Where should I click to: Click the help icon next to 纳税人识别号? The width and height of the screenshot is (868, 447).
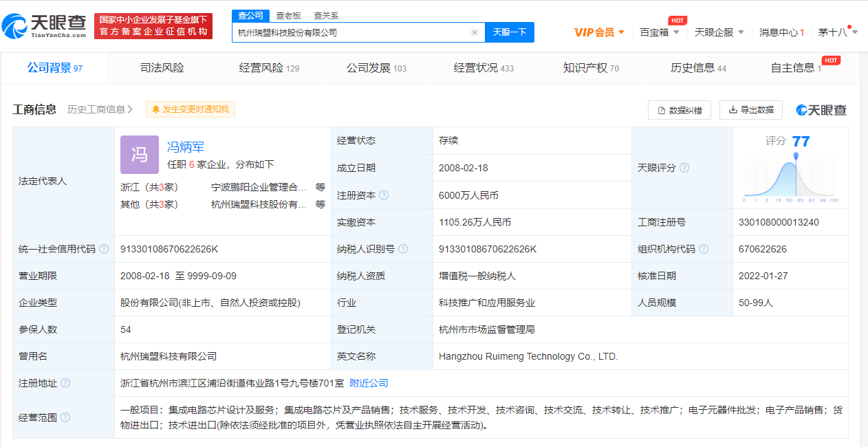click(403, 249)
